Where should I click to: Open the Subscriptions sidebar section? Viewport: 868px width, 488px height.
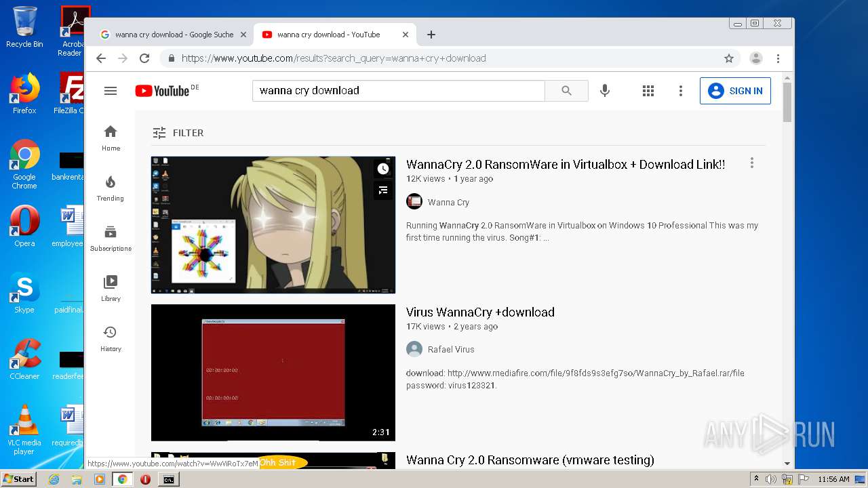click(x=111, y=239)
